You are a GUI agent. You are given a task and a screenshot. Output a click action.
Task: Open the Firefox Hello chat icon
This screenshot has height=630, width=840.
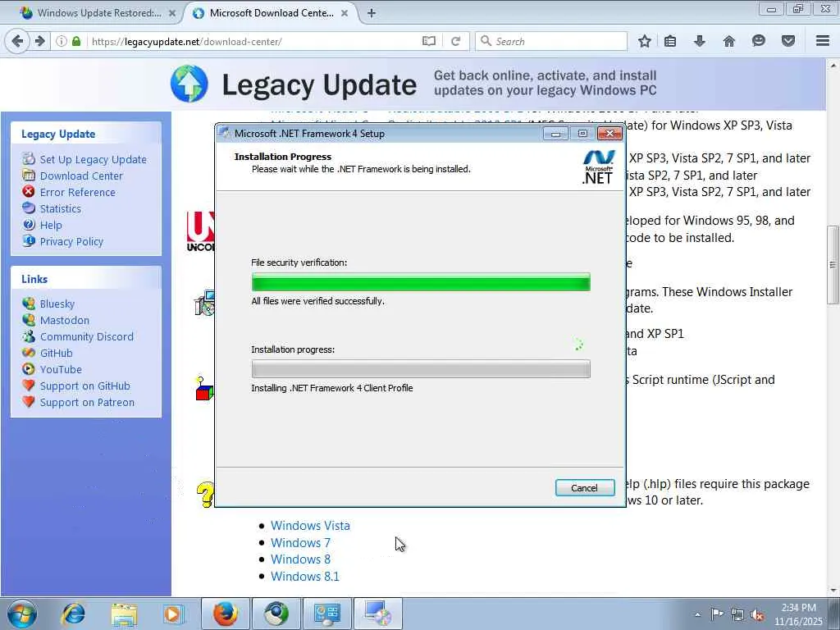(758, 41)
